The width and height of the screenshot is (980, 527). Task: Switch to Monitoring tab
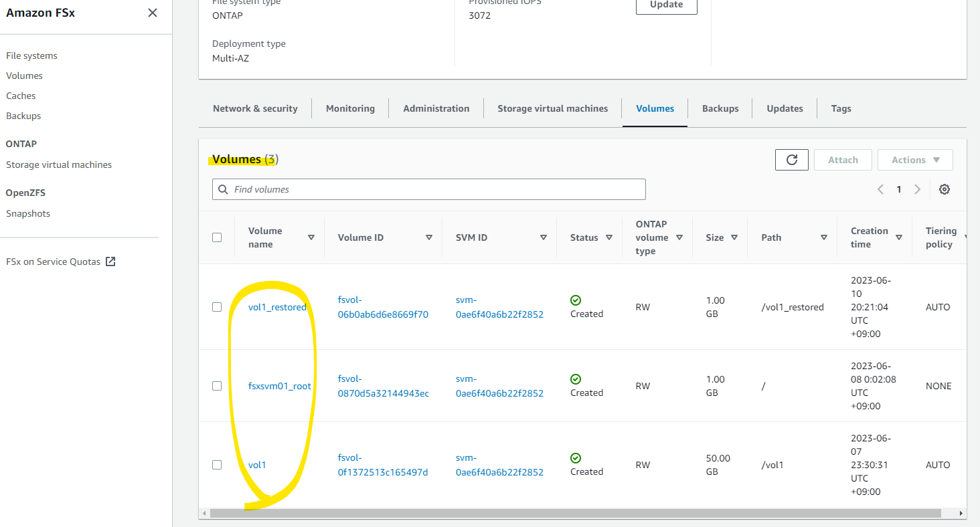(350, 108)
